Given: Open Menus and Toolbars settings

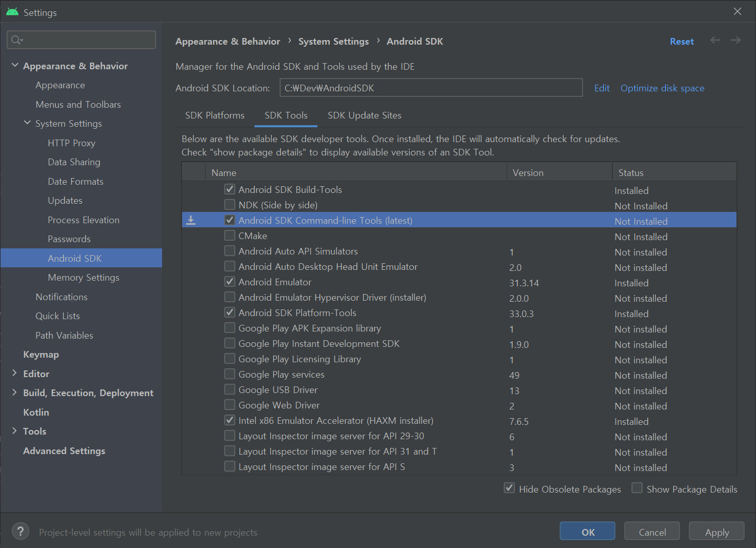Looking at the screenshot, I should 78,104.
